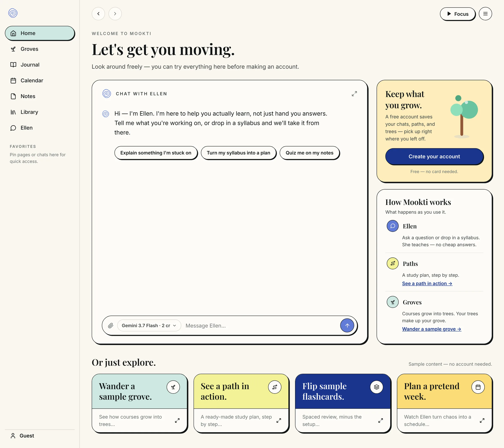The image size is (504, 448).
Task: Open the 'Flip sample flashcards.' card title
Action: coord(324,391)
